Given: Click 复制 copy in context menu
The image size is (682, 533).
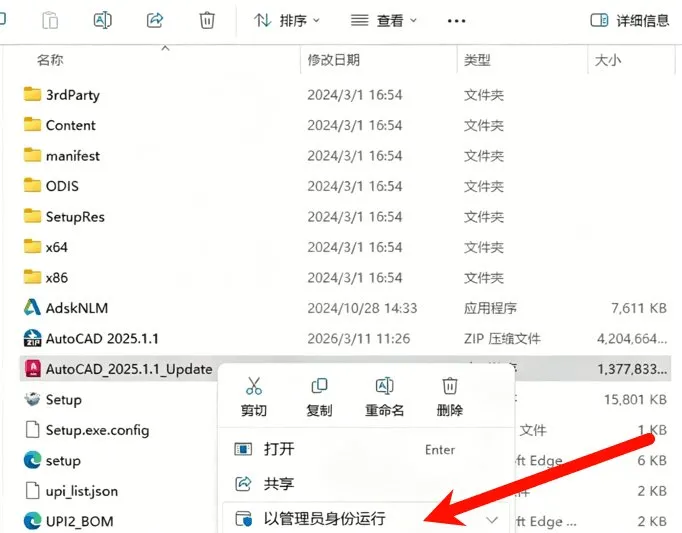Looking at the screenshot, I should click(x=319, y=396).
